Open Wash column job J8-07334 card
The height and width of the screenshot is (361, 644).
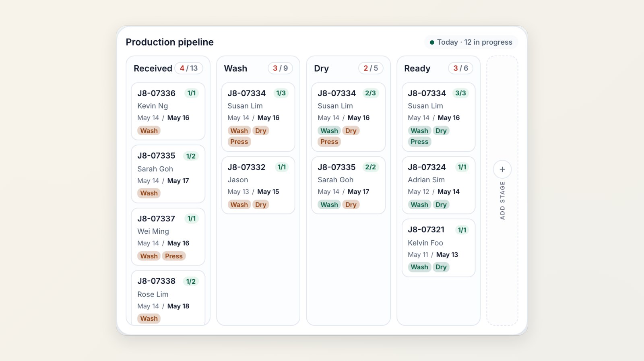258,117
